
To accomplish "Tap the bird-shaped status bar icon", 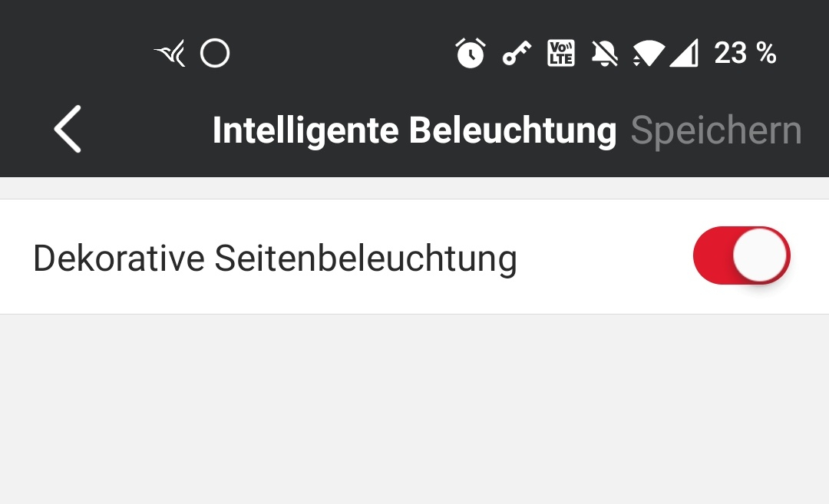I will click(x=170, y=54).
